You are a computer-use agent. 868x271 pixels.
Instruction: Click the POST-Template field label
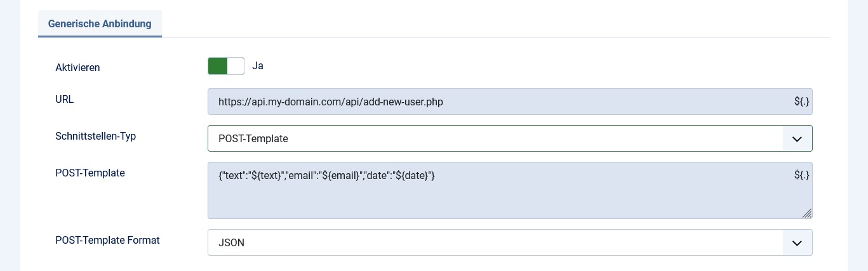point(90,173)
